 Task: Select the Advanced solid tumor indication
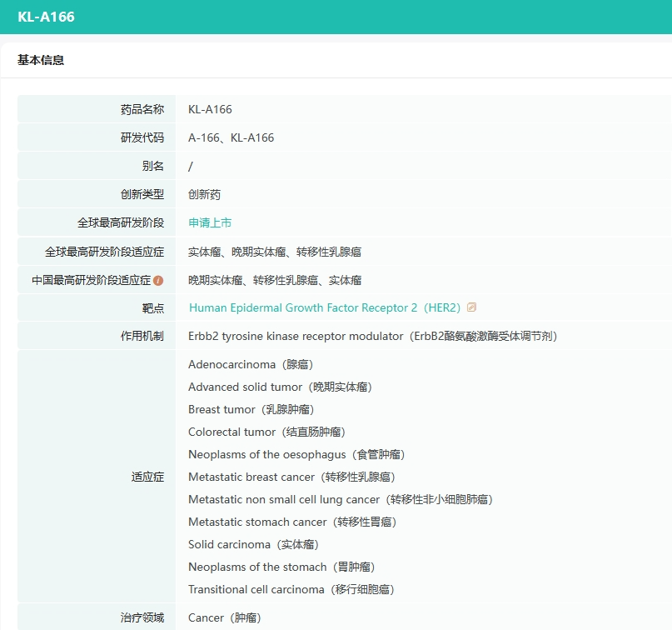click(280, 387)
